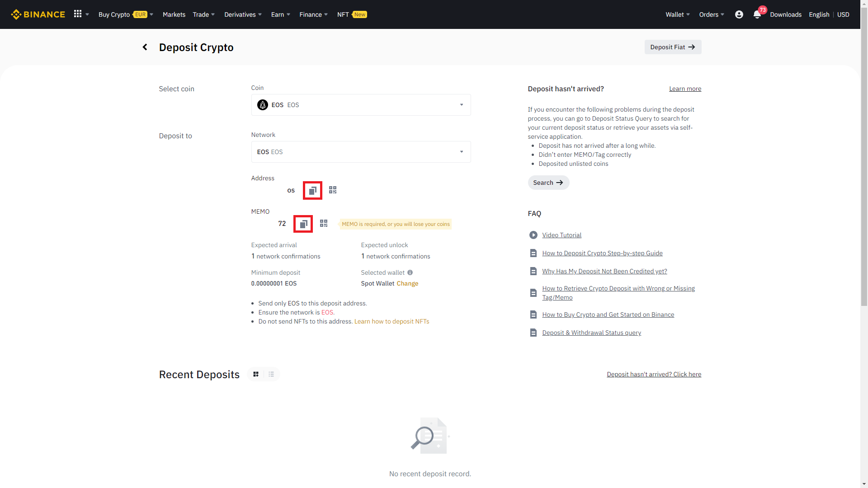Click the Deposit Fiat button
Viewport: 868px width, 488px height.
tap(673, 47)
